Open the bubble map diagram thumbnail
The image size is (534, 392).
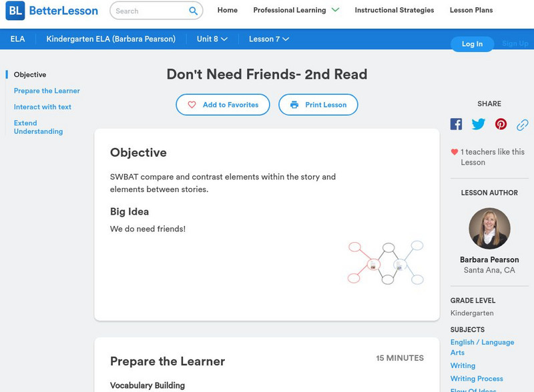pyautogui.click(x=386, y=263)
